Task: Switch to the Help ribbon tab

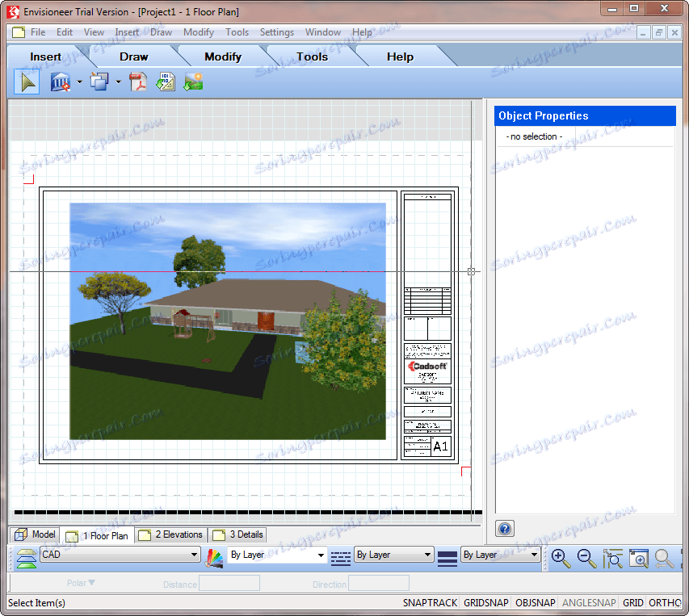Action: pos(400,57)
